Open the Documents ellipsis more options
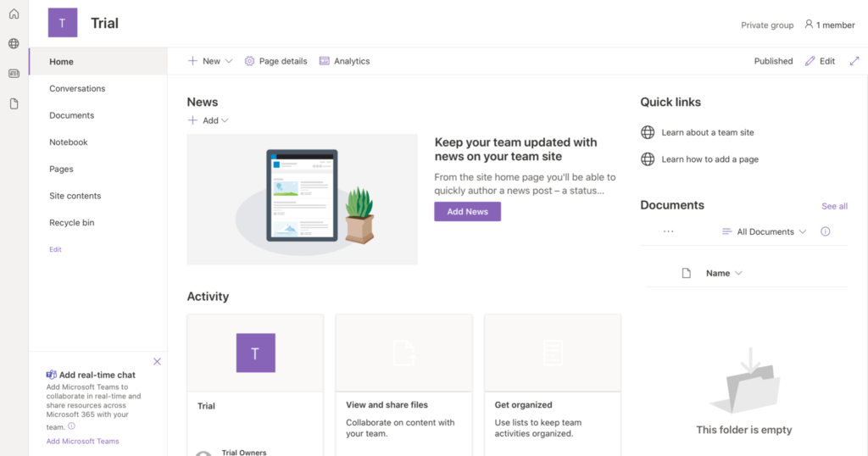The image size is (868, 456). pyautogui.click(x=669, y=231)
